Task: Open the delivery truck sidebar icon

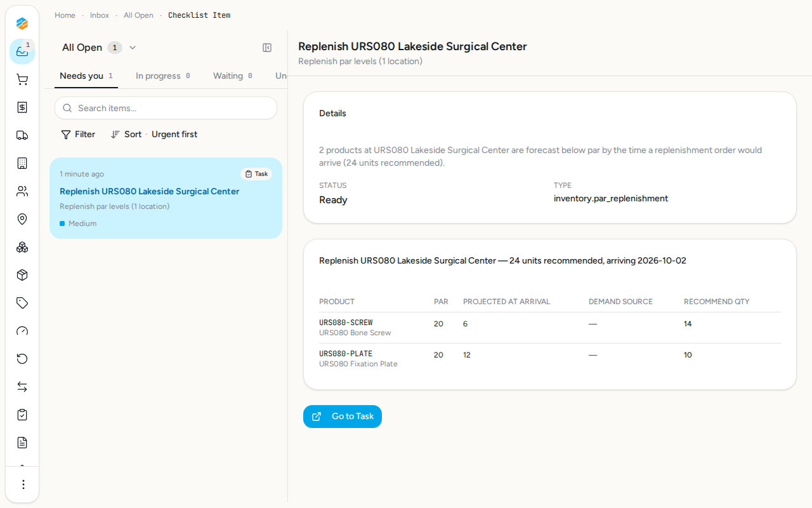Action: click(x=22, y=135)
